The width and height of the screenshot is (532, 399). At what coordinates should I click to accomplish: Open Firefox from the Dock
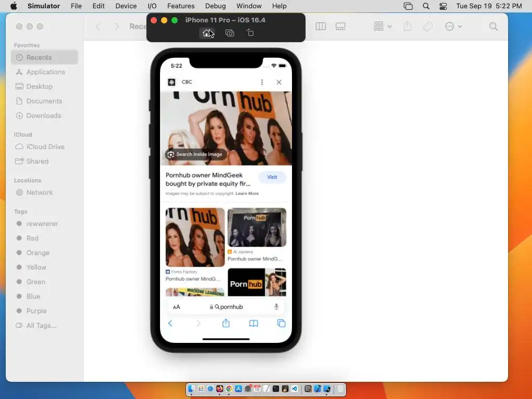[x=220, y=389]
